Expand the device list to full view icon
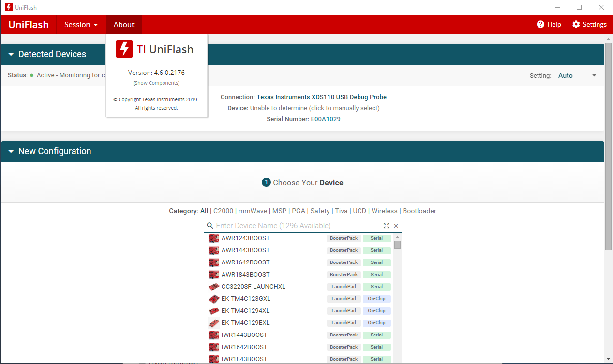 [x=386, y=225]
